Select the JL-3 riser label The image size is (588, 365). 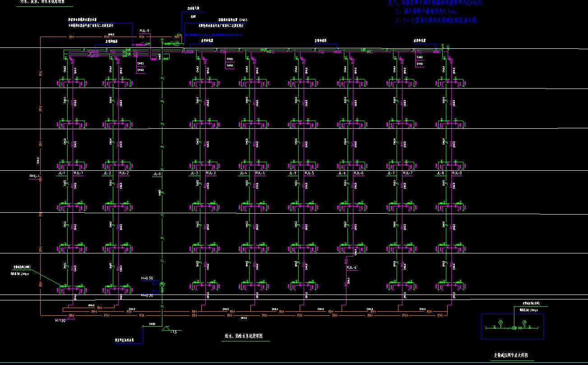point(194,173)
